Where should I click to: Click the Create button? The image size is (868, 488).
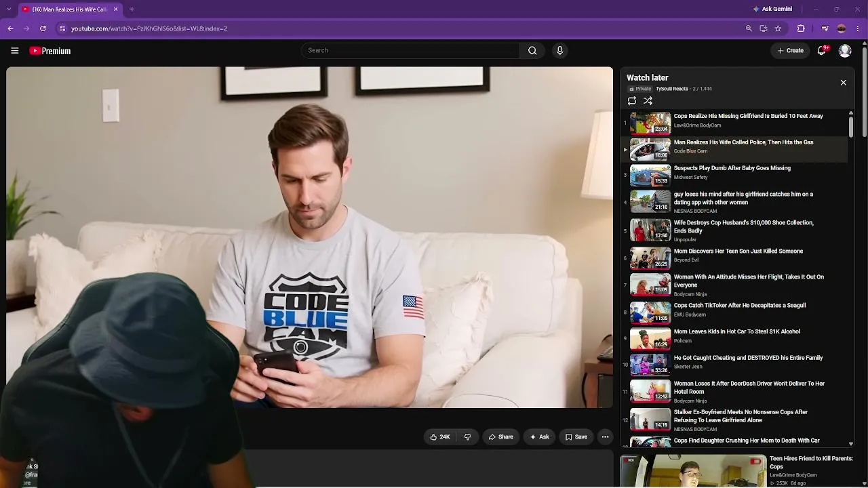coord(790,50)
